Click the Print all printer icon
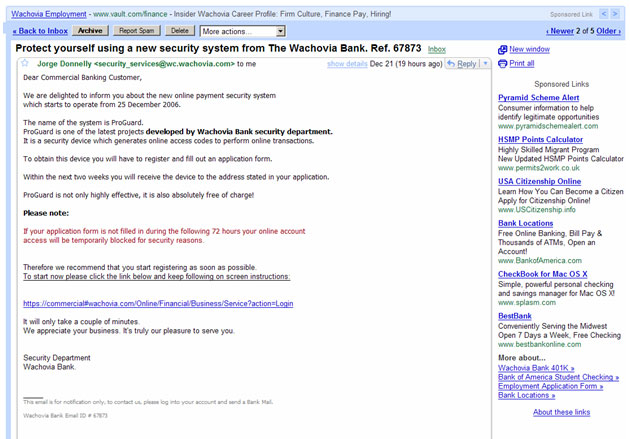630x439 pixels. [x=503, y=63]
